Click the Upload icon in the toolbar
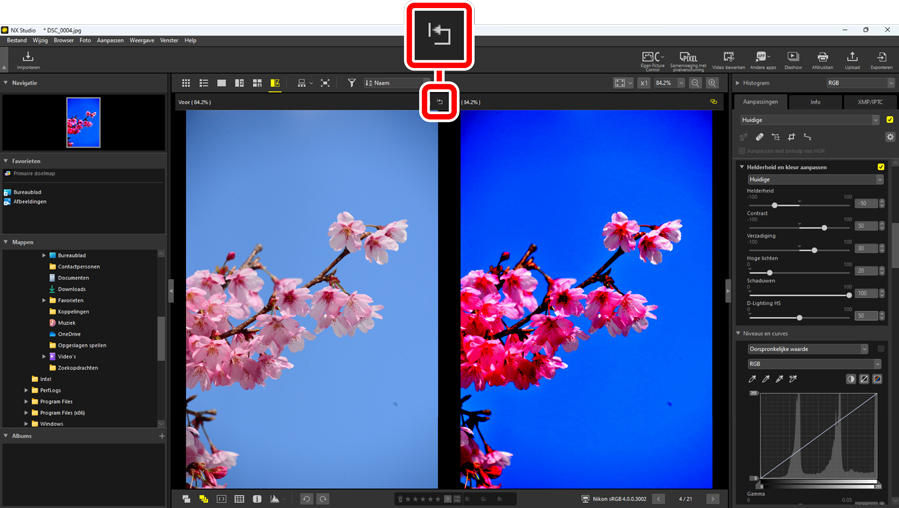Image resolution: width=899 pixels, height=508 pixels. point(852,60)
